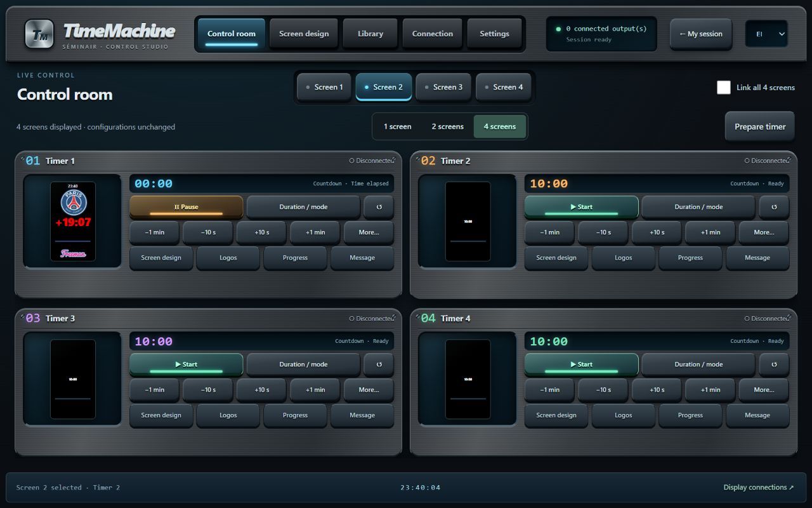
Task: Switch layout to 1 screen
Action: point(398,126)
